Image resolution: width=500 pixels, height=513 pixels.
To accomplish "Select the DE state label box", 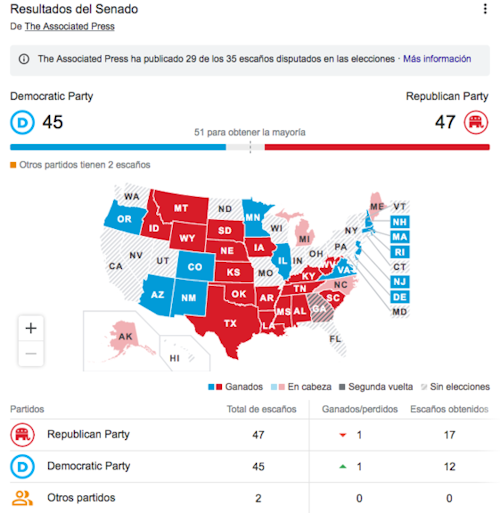I will tap(400, 297).
